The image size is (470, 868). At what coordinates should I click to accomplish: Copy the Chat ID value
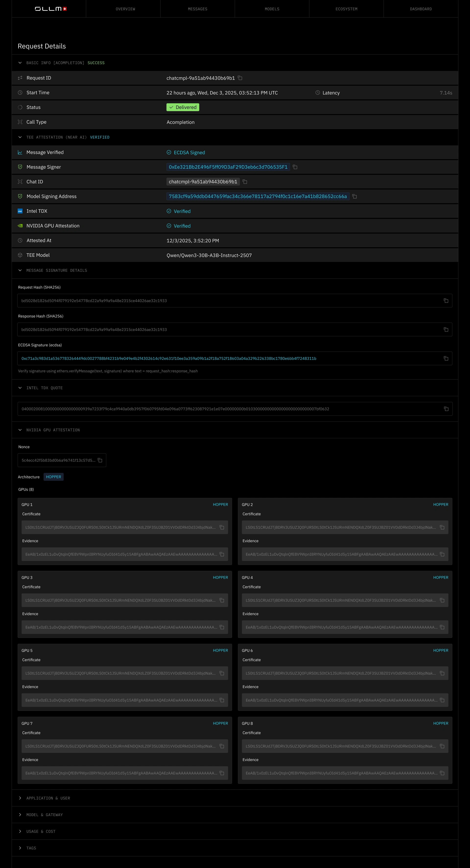[x=245, y=182]
